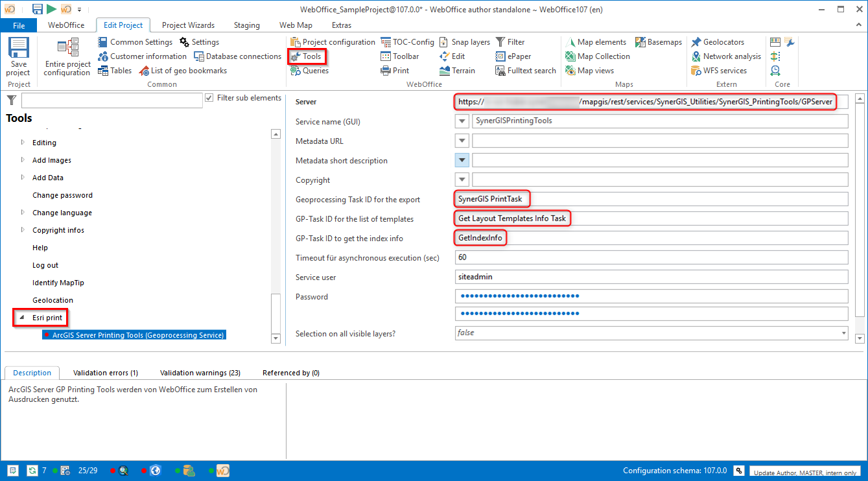The height and width of the screenshot is (481, 868).
Task: Toggle Filter sub elements checkbox
Action: click(209, 98)
